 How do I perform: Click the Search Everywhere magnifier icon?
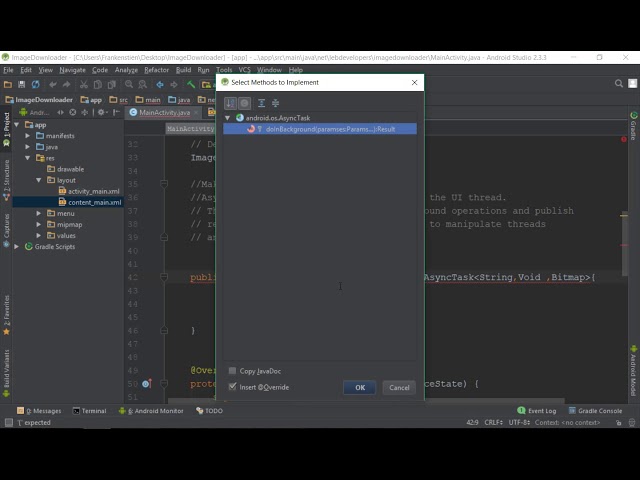click(619, 84)
